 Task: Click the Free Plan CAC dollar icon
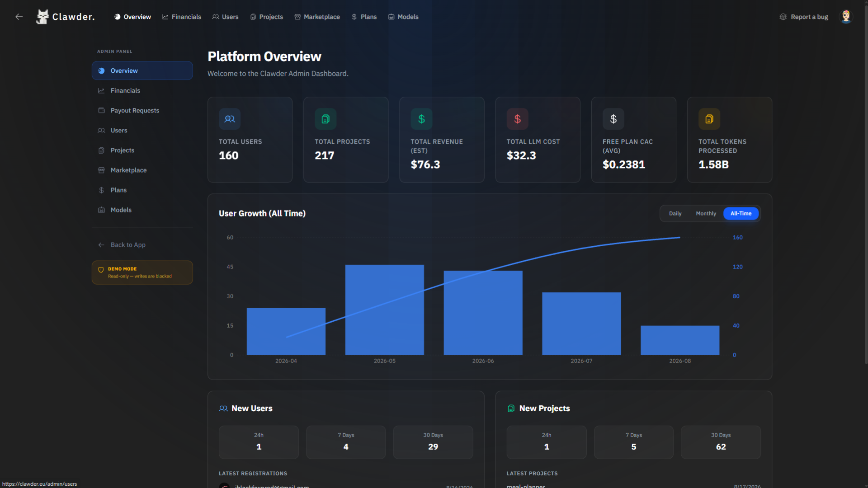pos(613,119)
